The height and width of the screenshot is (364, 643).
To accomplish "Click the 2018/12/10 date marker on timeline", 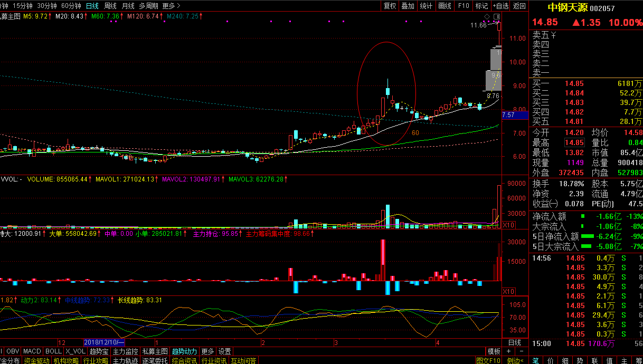I will [104, 343].
